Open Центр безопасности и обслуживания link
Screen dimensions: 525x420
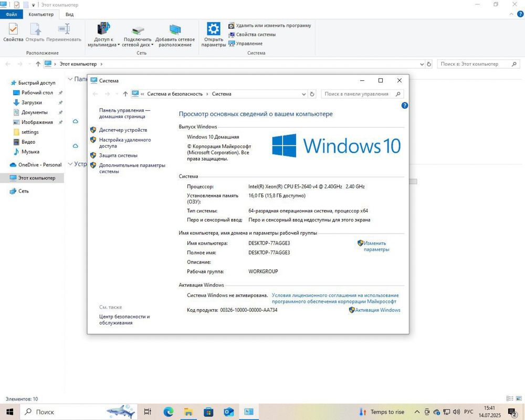[x=124, y=320]
